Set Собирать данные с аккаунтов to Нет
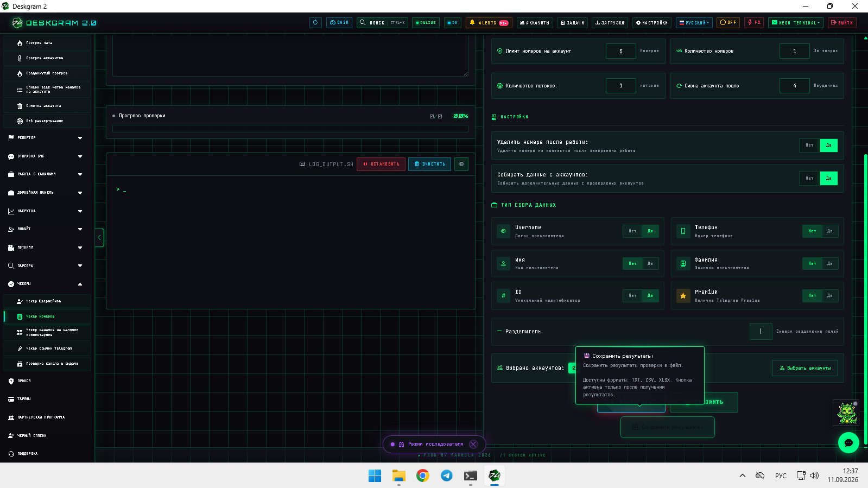Viewport: 868px width, 488px height. coord(809,178)
